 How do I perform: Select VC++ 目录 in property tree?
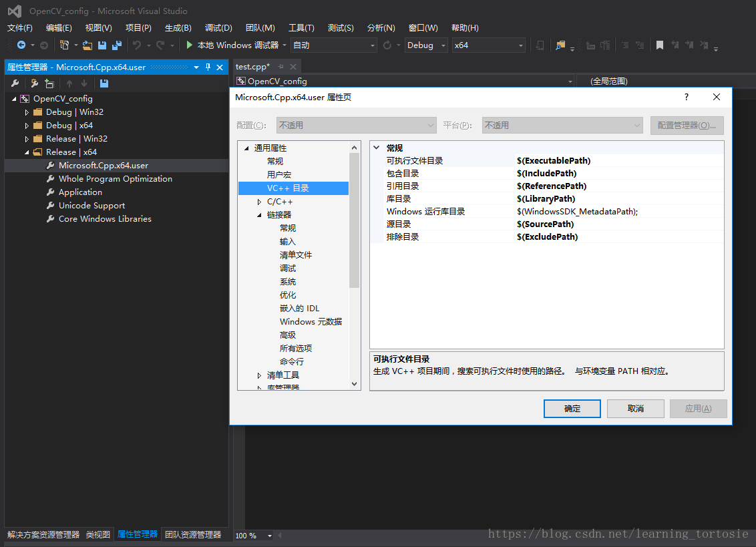click(x=293, y=188)
